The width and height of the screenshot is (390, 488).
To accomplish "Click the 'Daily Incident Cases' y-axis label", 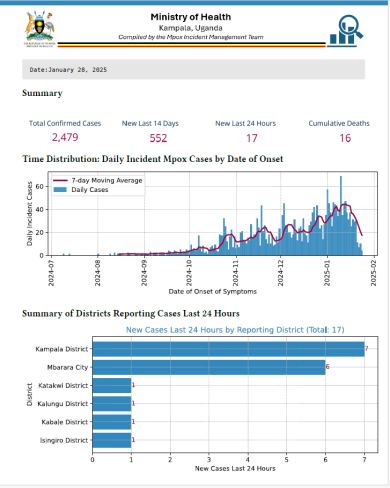I will tap(30, 214).
